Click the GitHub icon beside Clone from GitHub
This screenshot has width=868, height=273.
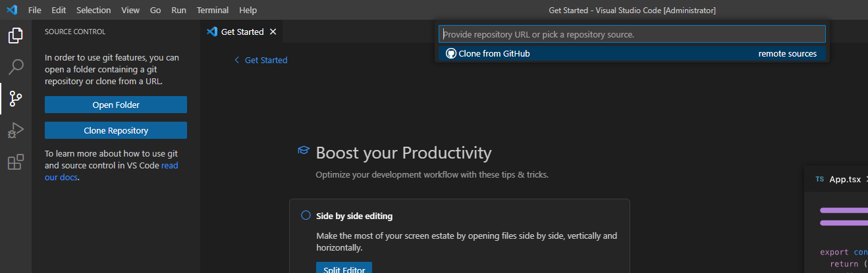point(451,54)
